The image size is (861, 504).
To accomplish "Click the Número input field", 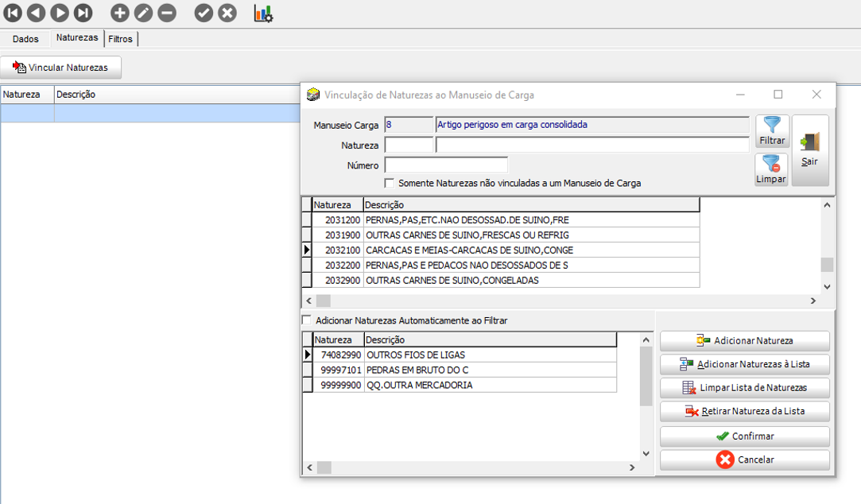I will coord(446,165).
